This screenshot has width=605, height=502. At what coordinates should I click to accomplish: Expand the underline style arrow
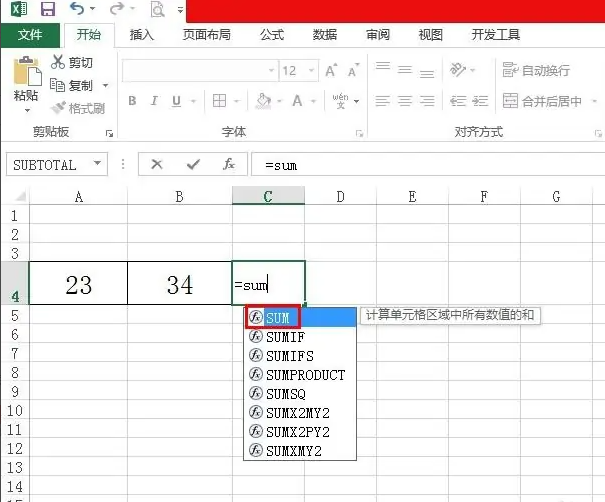194,101
